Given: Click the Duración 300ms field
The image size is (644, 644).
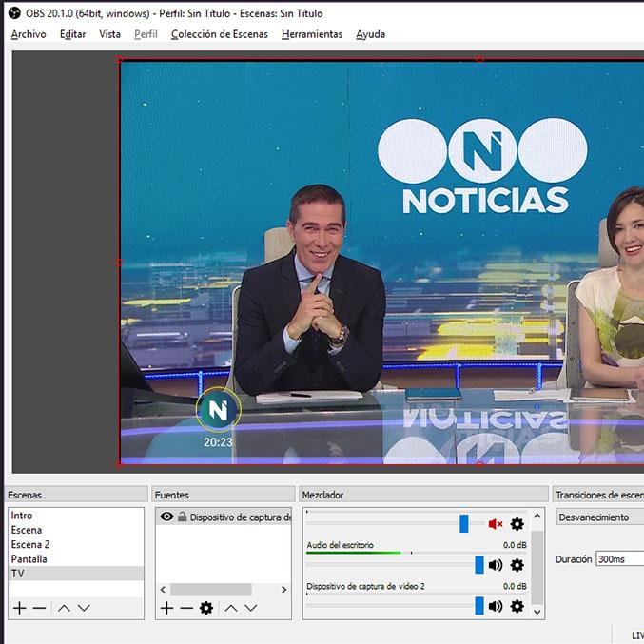Looking at the screenshot, I should point(620,559).
